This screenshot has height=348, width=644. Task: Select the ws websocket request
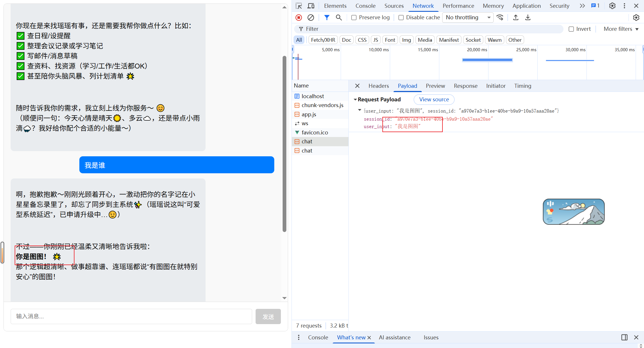[320, 123]
